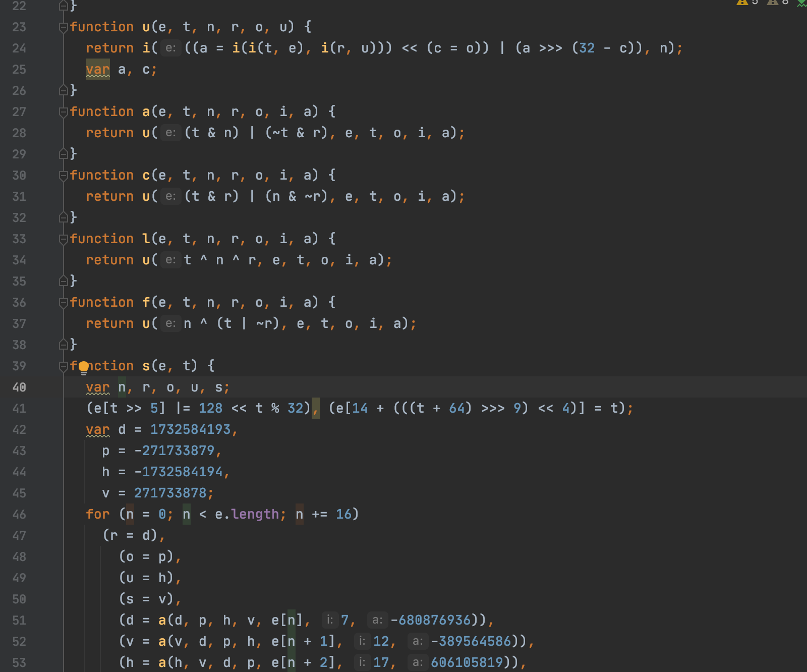Click the function name l on line 33
The image size is (807, 672).
[146, 239]
